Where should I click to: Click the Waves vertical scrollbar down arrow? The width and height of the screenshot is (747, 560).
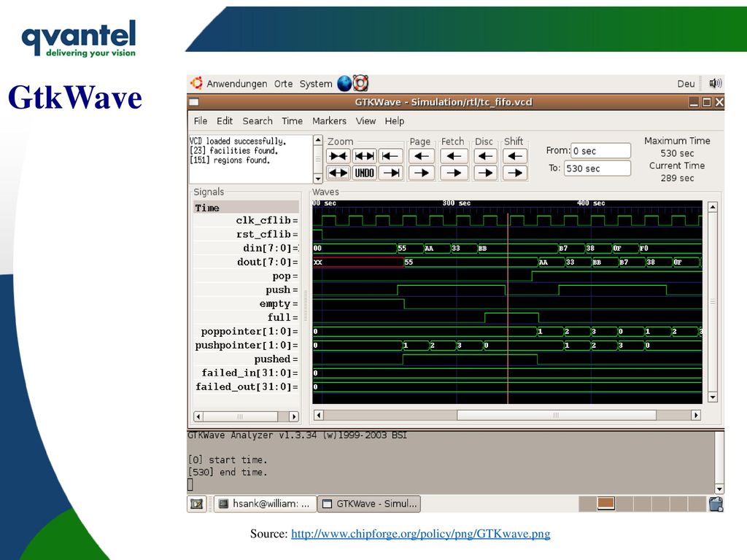tap(713, 397)
